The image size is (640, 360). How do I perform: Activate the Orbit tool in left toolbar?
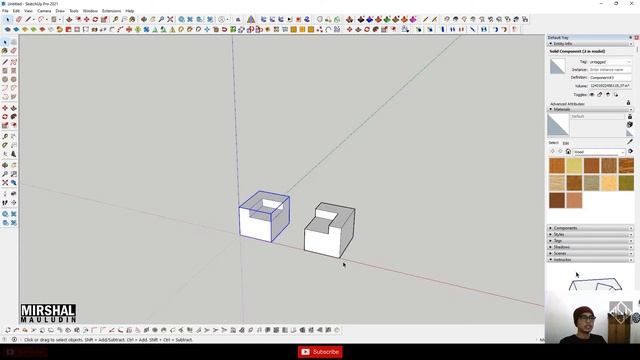[5, 165]
